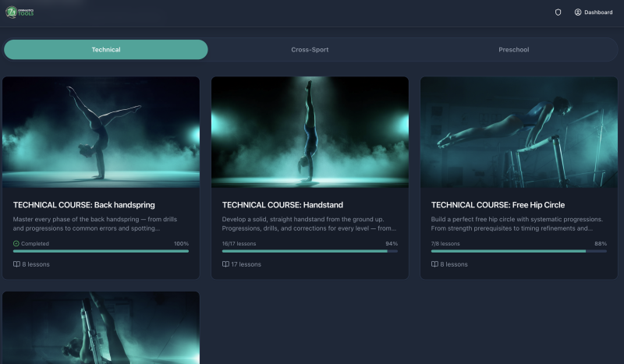Viewport: 624px width, 364px height.
Task: Open the Dashboard link
Action: coord(598,12)
